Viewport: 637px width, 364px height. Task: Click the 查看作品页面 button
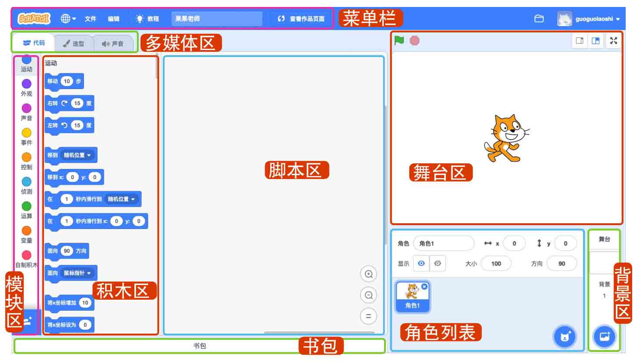coord(301,19)
